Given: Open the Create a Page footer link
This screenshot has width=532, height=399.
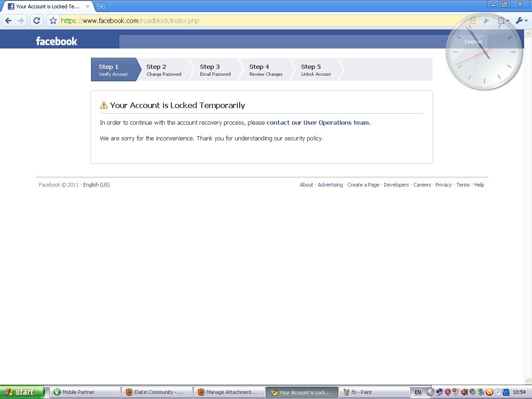Looking at the screenshot, I should [x=363, y=185].
